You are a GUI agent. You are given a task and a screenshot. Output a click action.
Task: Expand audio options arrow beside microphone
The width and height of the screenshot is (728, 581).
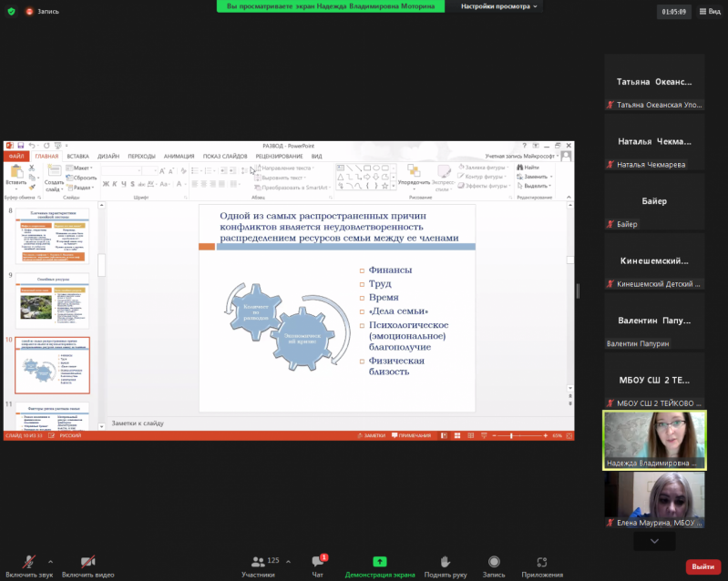tap(50, 562)
